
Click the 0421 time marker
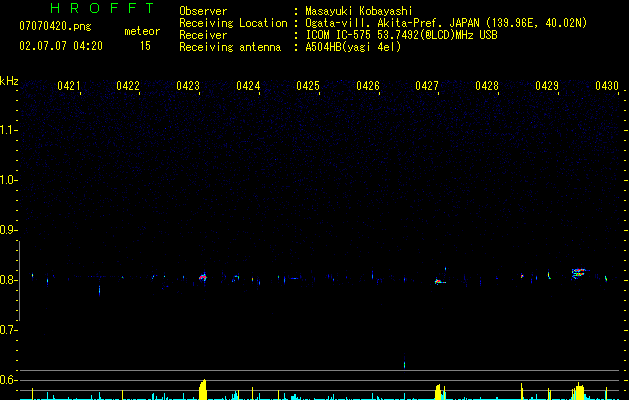pyautogui.click(x=69, y=86)
